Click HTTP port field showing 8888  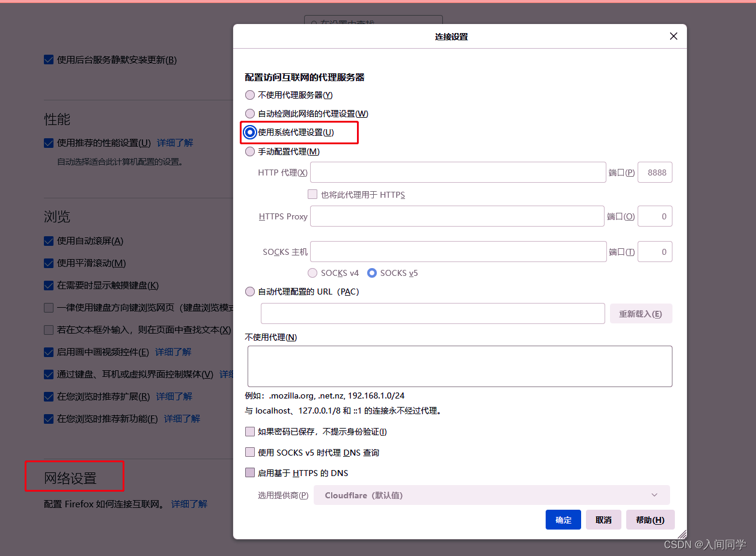[x=655, y=173]
